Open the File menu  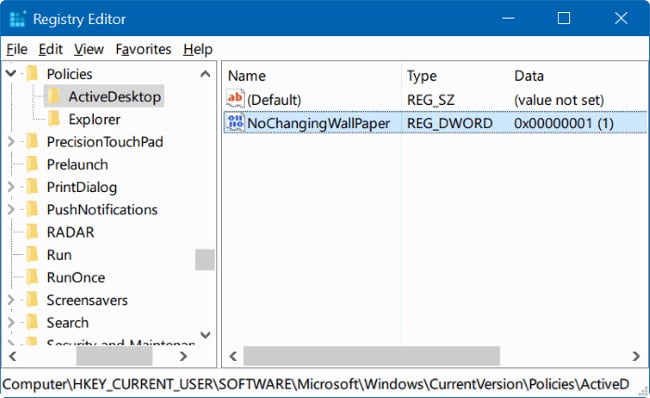click(x=17, y=49)
